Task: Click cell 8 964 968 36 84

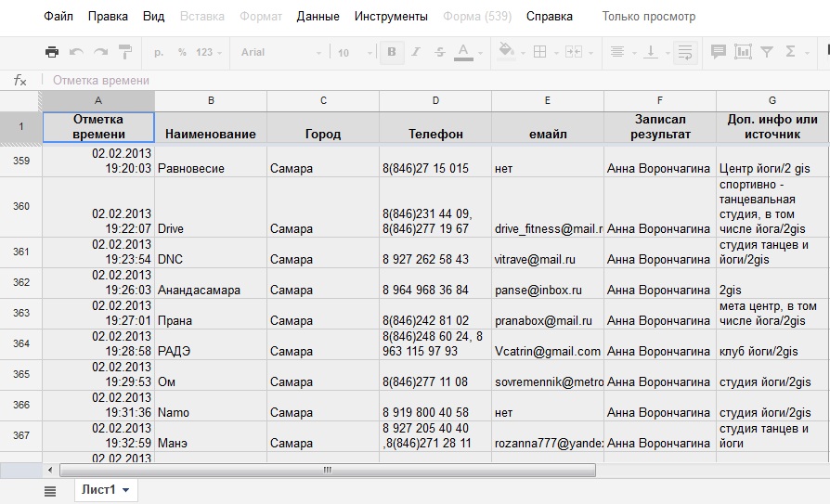Action: point(435,283)
